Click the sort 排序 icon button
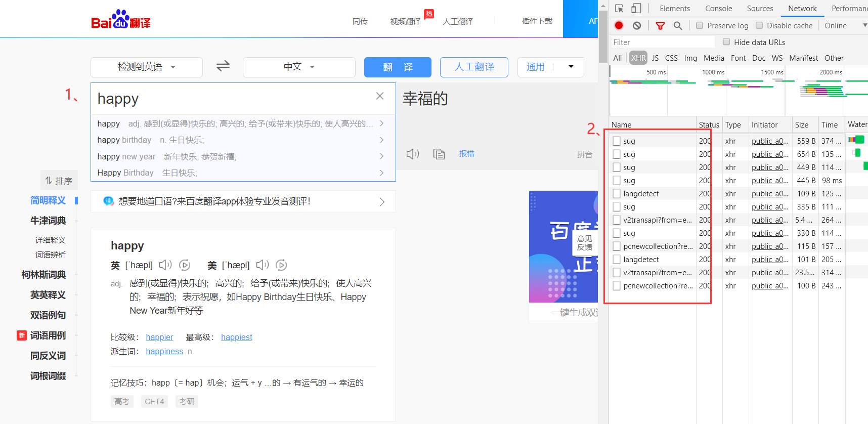The width and height of the screenshot is (868, 424). [x=59, y=181]
